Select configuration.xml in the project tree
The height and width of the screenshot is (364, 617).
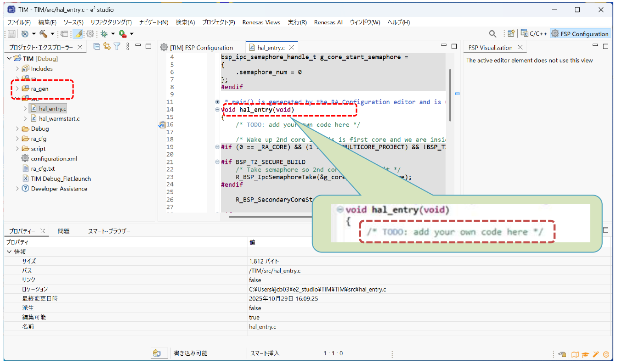54,159
